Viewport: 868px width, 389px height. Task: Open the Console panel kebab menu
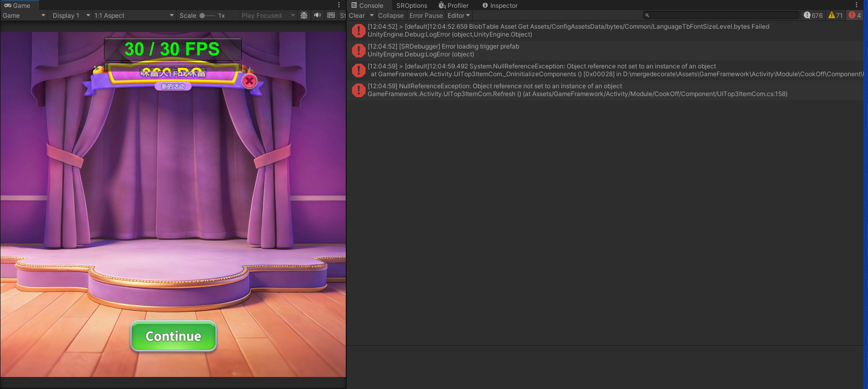857,5
